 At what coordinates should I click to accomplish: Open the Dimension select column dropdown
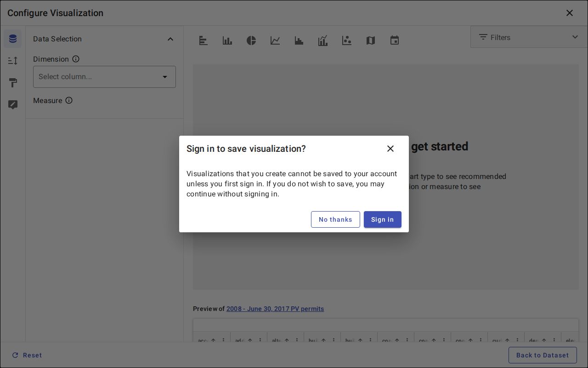[x=104, y=77]
